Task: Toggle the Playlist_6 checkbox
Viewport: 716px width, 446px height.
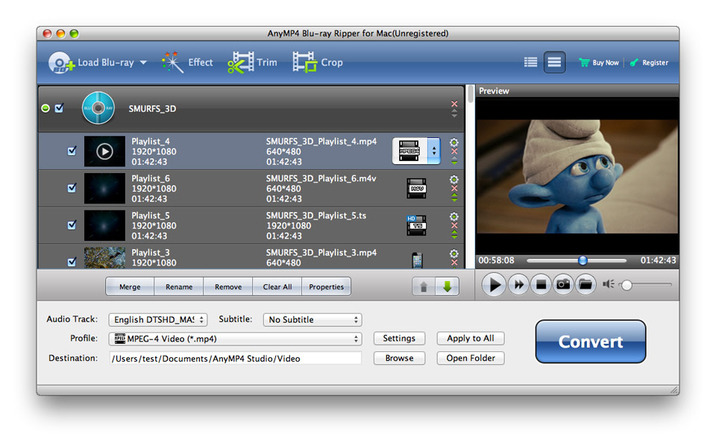Action: [x=71, y=188]
